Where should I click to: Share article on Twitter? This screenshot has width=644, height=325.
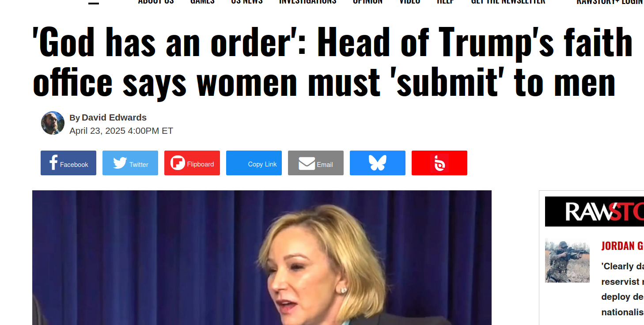tap(130, 163)
